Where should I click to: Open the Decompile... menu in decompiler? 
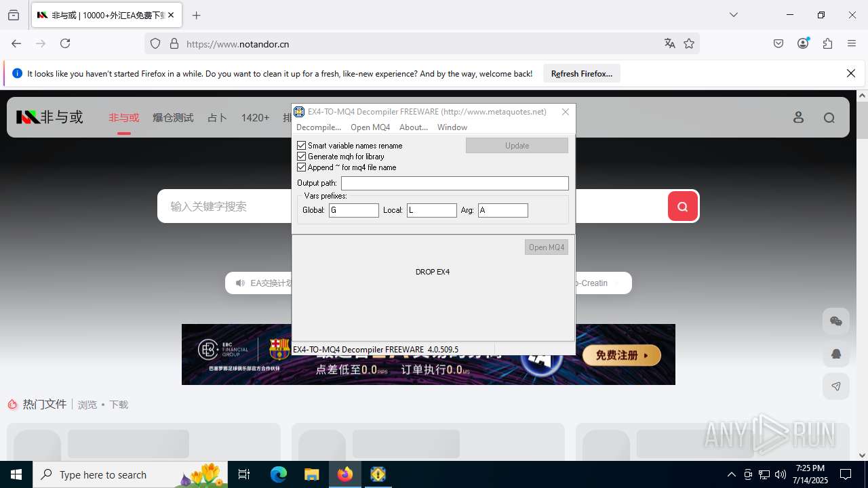pos(319,127)
